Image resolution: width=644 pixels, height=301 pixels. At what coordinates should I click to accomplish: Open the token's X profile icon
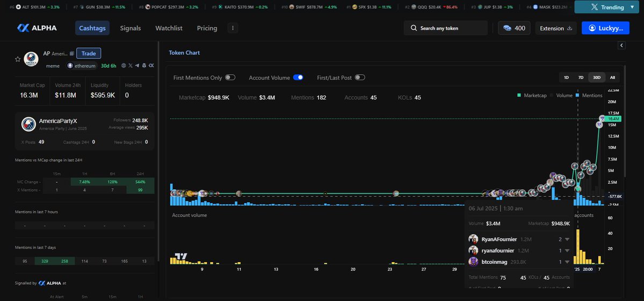point(131,66)
